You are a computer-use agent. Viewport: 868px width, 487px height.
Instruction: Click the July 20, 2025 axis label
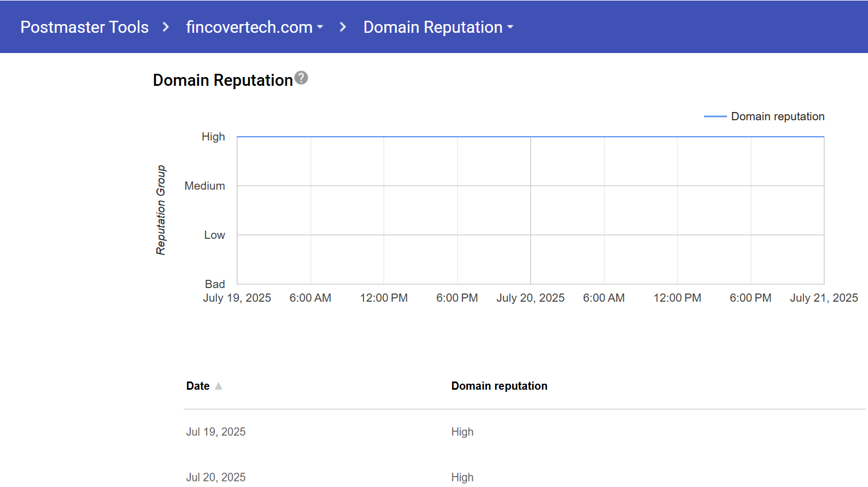(x=530, y=298)
